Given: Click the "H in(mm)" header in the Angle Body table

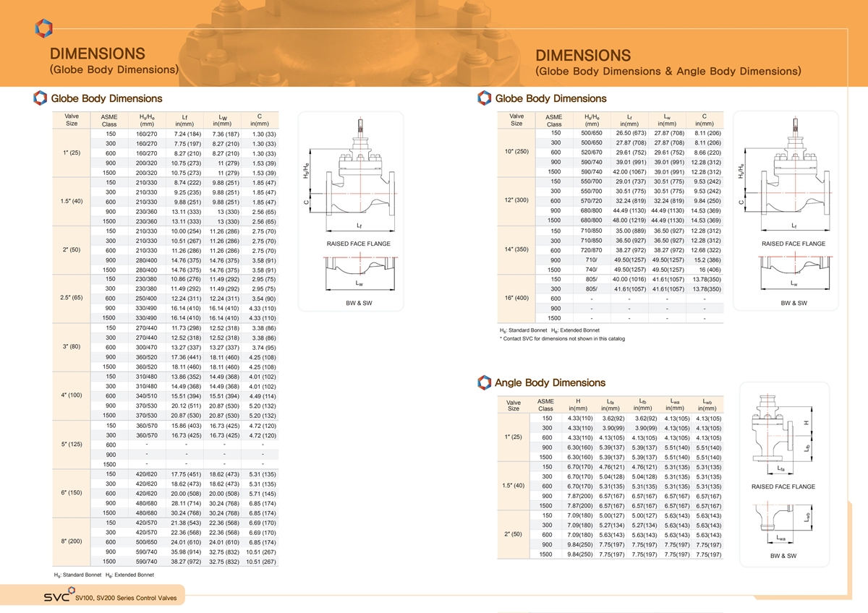Looking at the screenshot, I should tap(579, 405).
